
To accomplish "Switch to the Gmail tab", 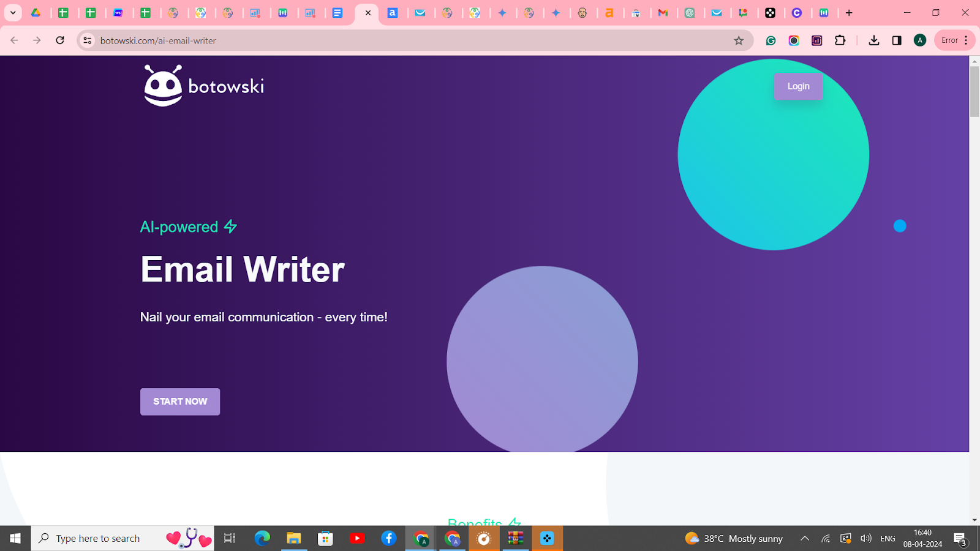I will click(x=663, y=13).
